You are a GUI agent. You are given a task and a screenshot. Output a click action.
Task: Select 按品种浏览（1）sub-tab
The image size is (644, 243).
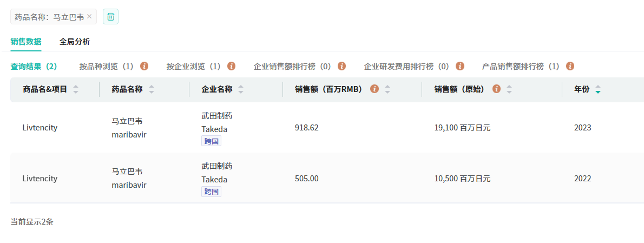[106, 67]
